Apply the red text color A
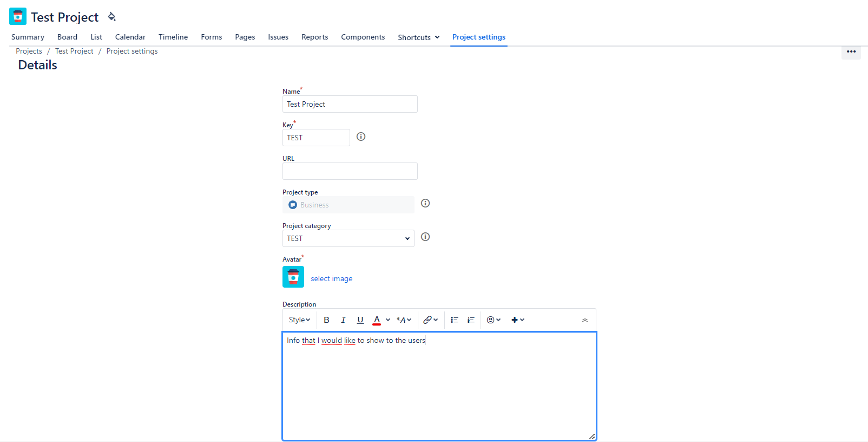 click(x=377, y=320)
